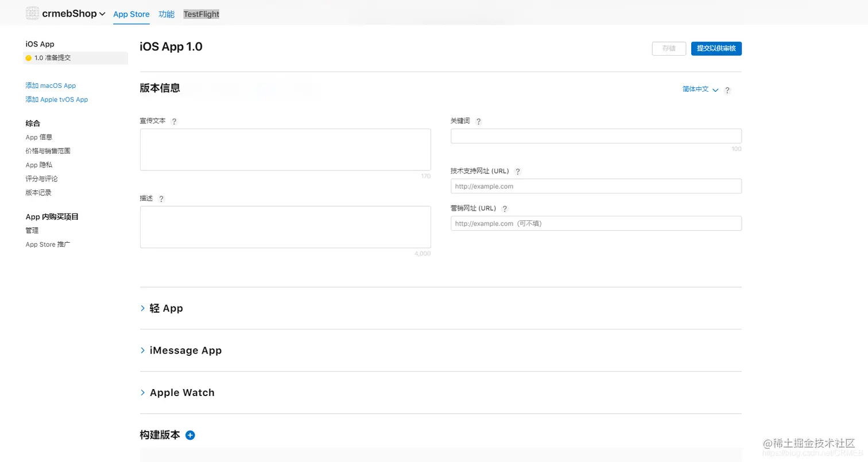Click the help icon beside 描述

pyautogui.click(x=161, y=199)
